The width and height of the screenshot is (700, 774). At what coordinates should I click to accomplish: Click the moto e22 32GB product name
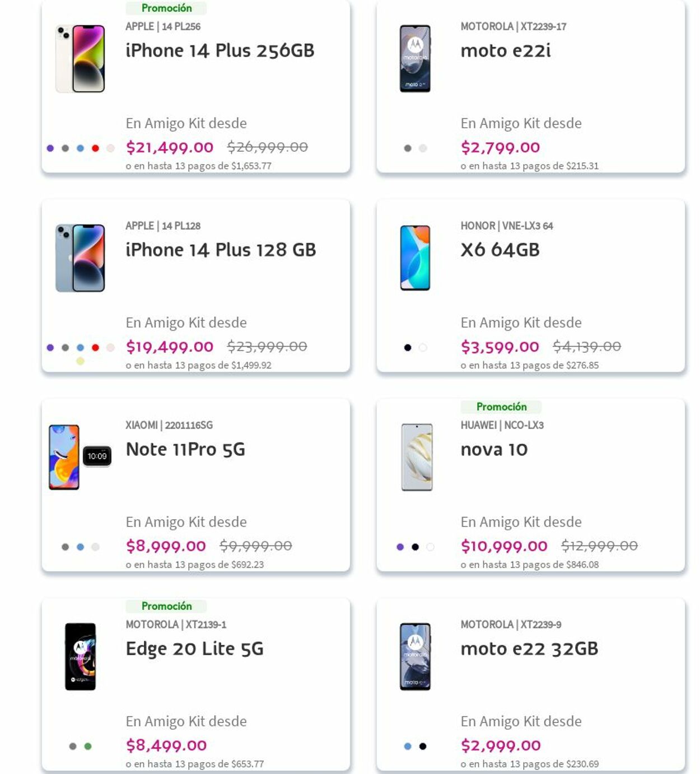(x=529, y=649)
